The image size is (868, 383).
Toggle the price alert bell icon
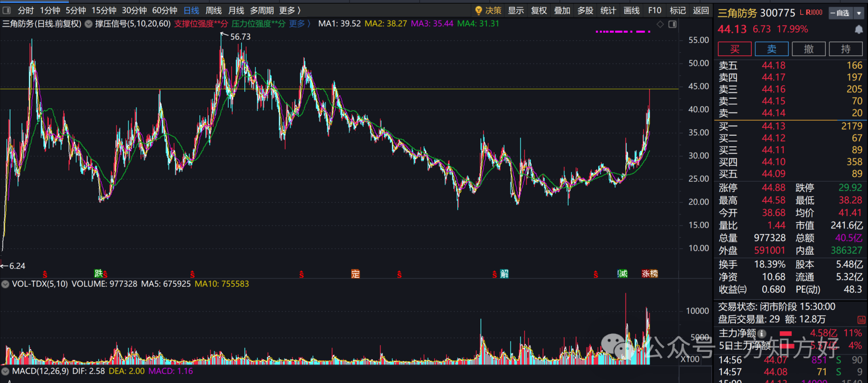[x=858, y=30]
